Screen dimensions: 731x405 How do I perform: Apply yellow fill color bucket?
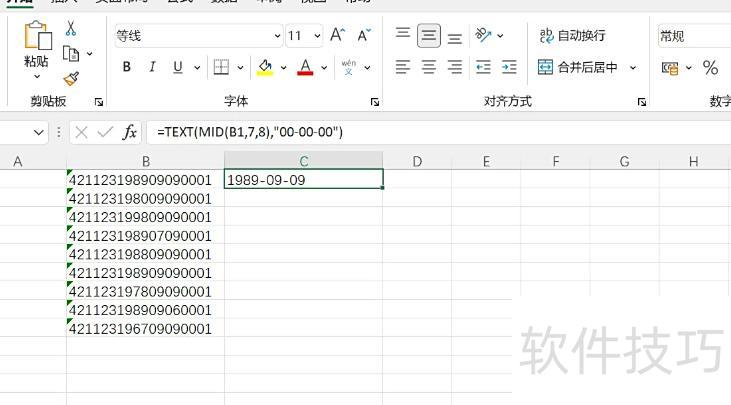(x=265, y=67)
